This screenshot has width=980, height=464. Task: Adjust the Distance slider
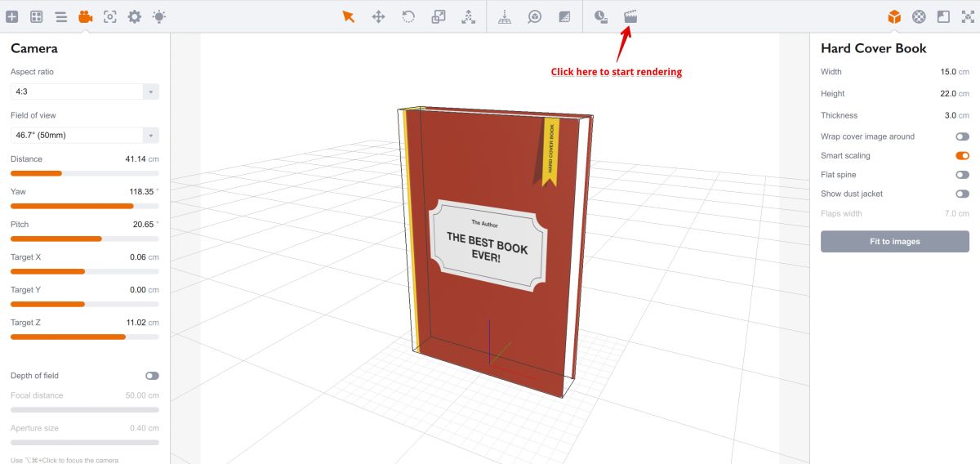[85, 173]
